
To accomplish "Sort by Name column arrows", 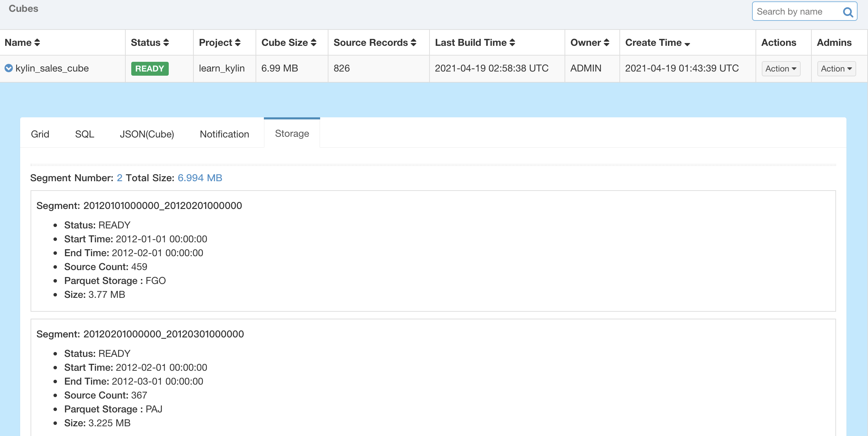I will (x=37, y=43).
